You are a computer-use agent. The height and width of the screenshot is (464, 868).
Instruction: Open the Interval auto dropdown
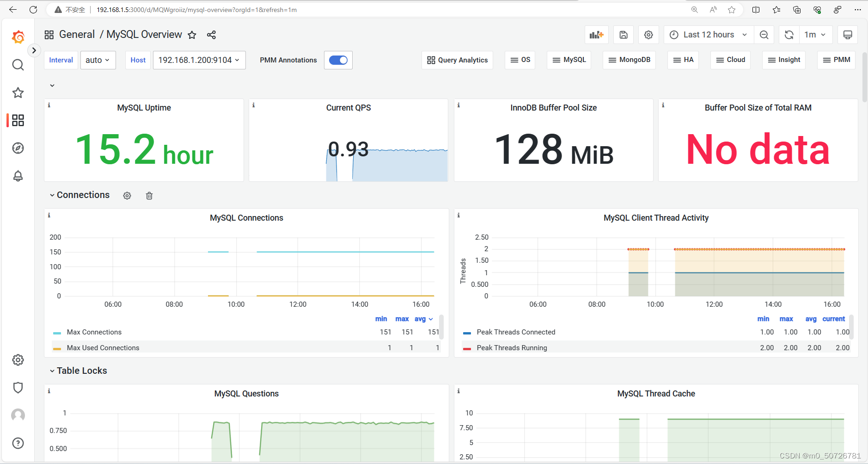pos(98,60)
